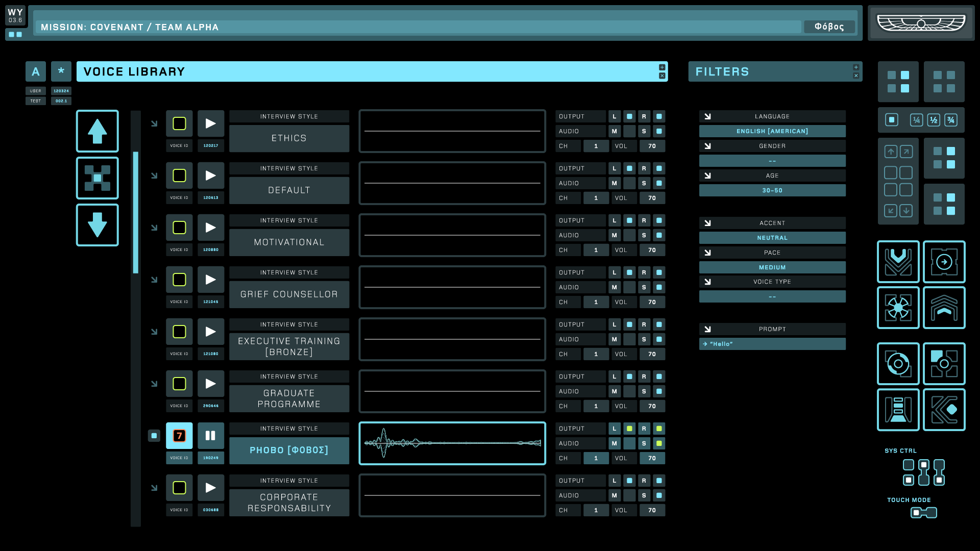The height and width of the screenshot is (551, 980).
Task: Check the Grief Counsellor voice checkbox
Action: pyautogui.click(x=179, y=280)
